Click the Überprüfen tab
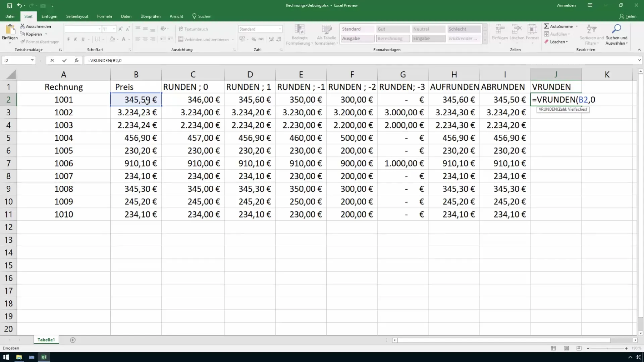644x362 pixels. (151, 16)
